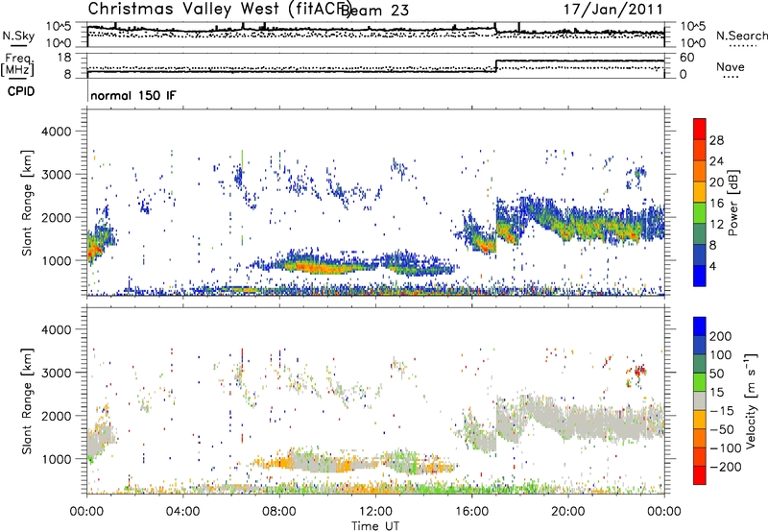768x532 pixels.
Task: Click the frequency step near 17:00 UT
Action: (495, 66)
